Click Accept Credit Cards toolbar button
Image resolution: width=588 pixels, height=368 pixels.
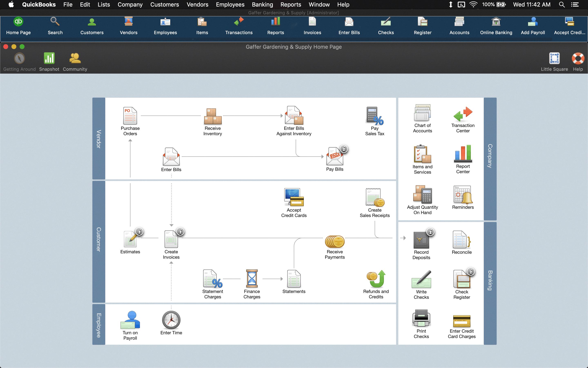(570, 26)
